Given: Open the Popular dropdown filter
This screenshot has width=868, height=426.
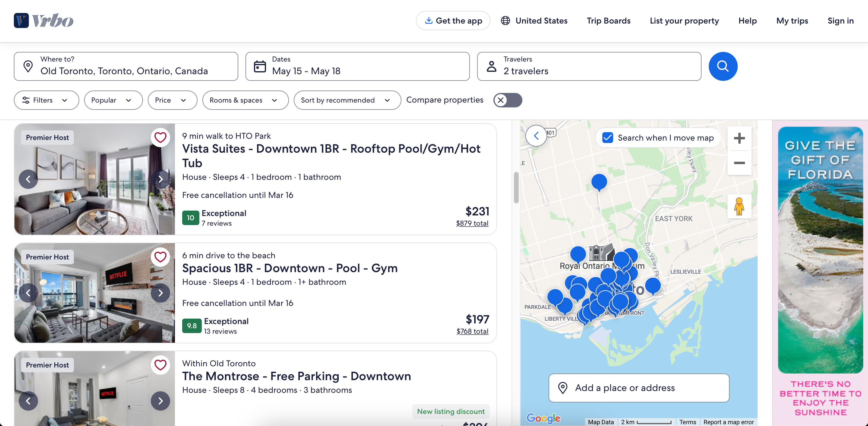Looking at the screenshot, I should click(x=111, y=100).
